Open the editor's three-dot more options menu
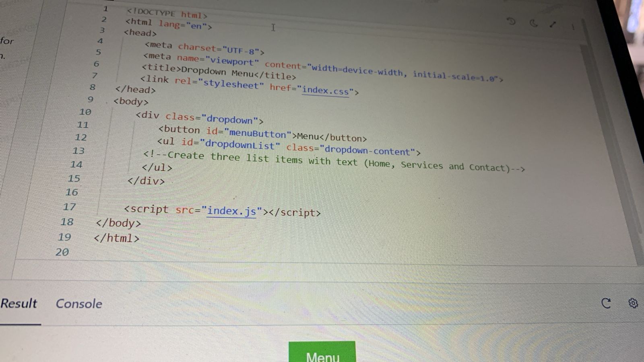 coord(573,27)
